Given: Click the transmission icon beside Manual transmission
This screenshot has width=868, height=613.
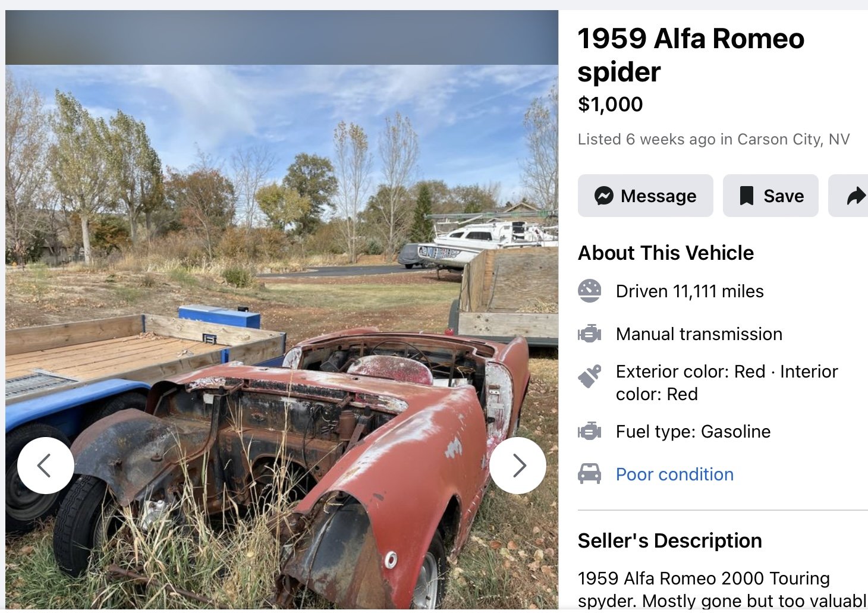Looking at the screenshot, I should point(589,334).
